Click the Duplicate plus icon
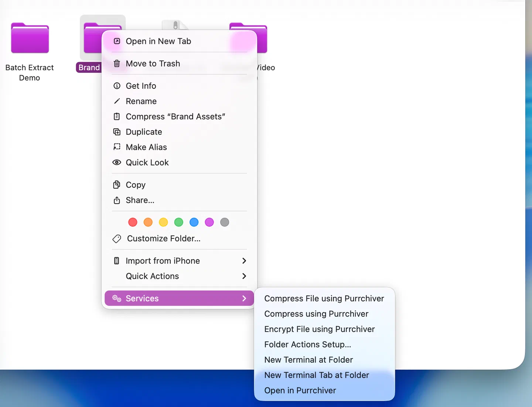The width and height of the screenshot is (532, 407). click(117, 132)
